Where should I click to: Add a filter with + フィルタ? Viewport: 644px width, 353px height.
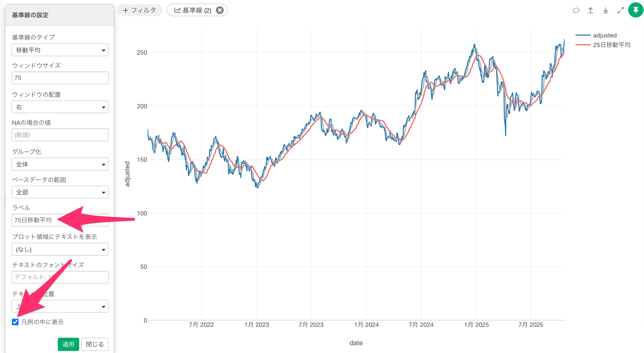point(139,10)
